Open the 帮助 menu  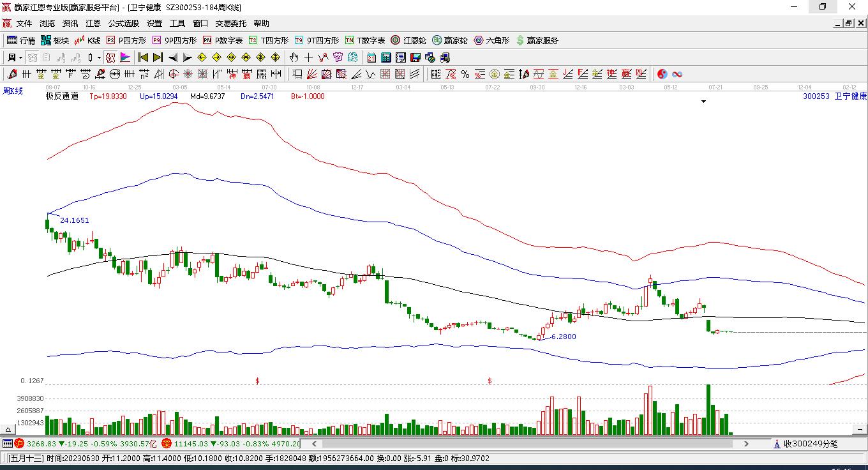click(x=262, y=24)
